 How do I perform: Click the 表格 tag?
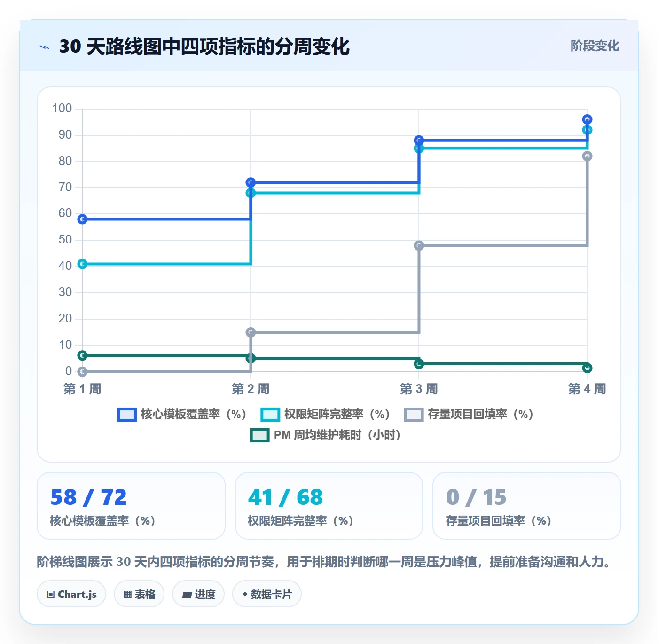[x=139, y=594]
